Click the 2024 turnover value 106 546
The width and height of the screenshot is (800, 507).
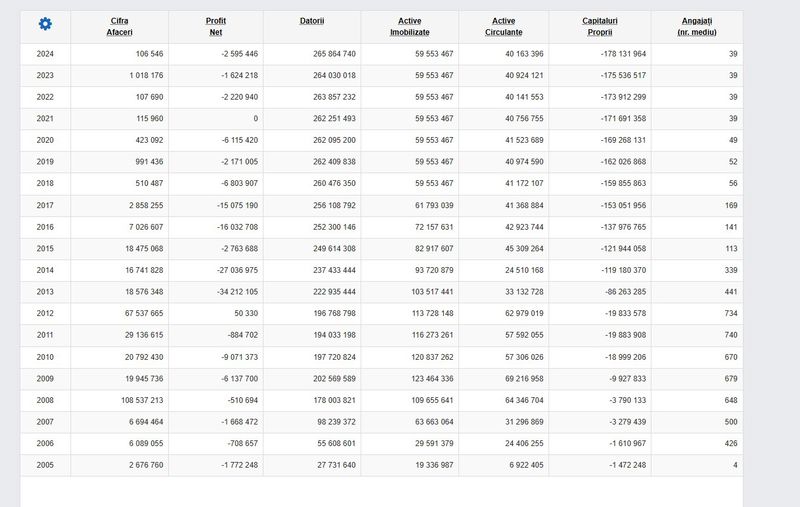coord(142,54)
